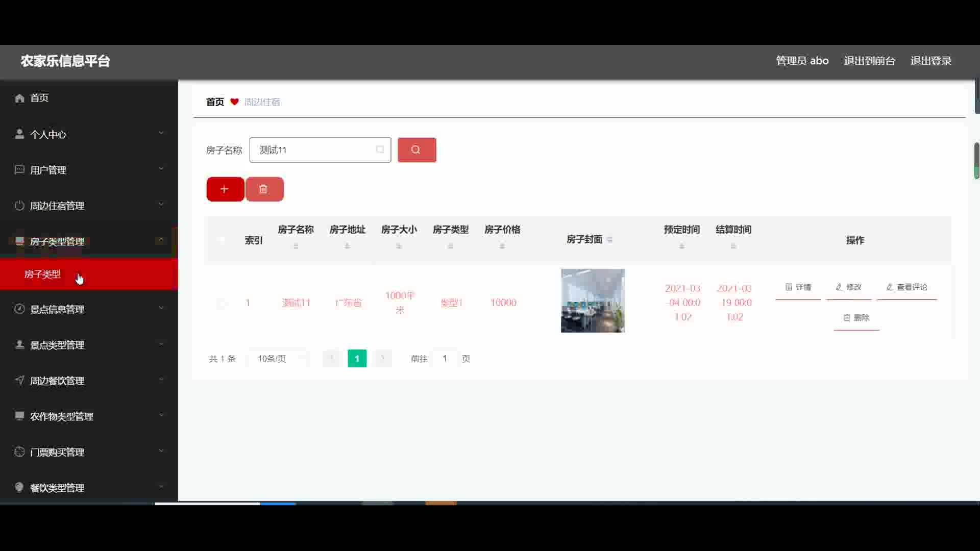Viewport: 980px width, 551px height.
Task: Click the 退出登录 link
Action: tap(930, 61)
